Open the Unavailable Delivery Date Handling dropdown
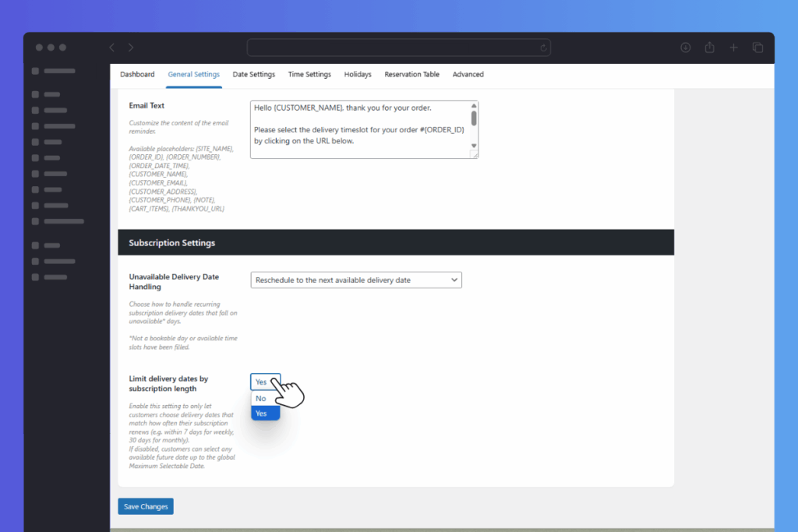Image resolution: width=798 pixels, height=532 pixels. click(x=355, y=280)
